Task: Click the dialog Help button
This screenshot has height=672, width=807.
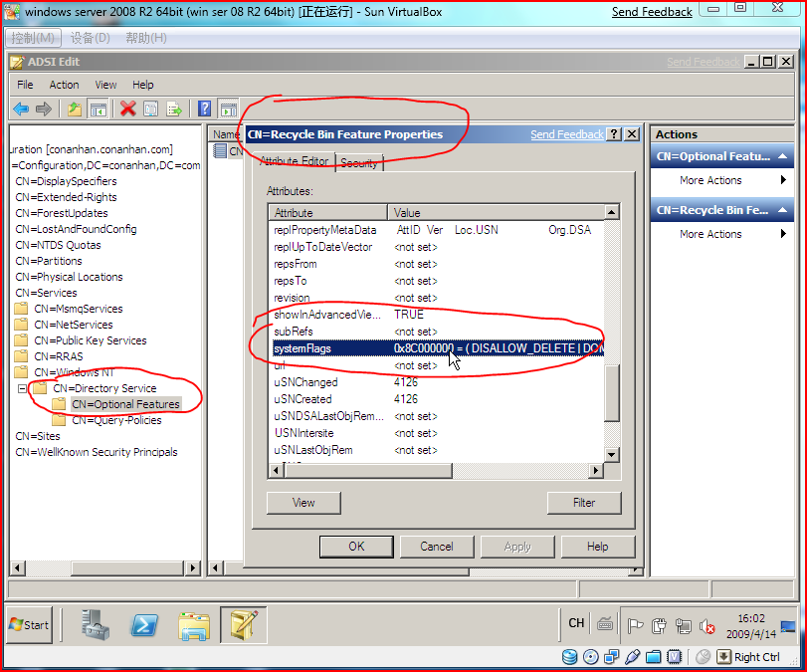Action: click(x=597, y=547)
